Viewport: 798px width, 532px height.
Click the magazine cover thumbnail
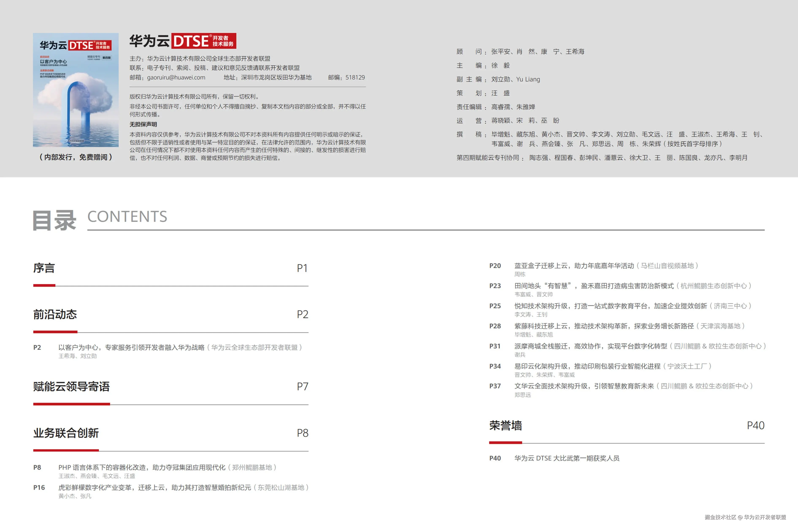(x=76, y=90)
